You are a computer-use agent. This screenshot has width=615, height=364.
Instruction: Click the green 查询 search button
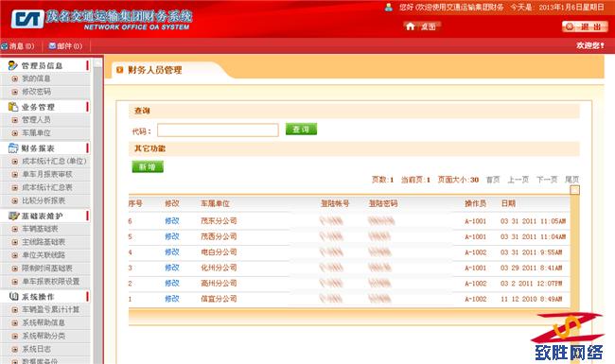[301, 129]
